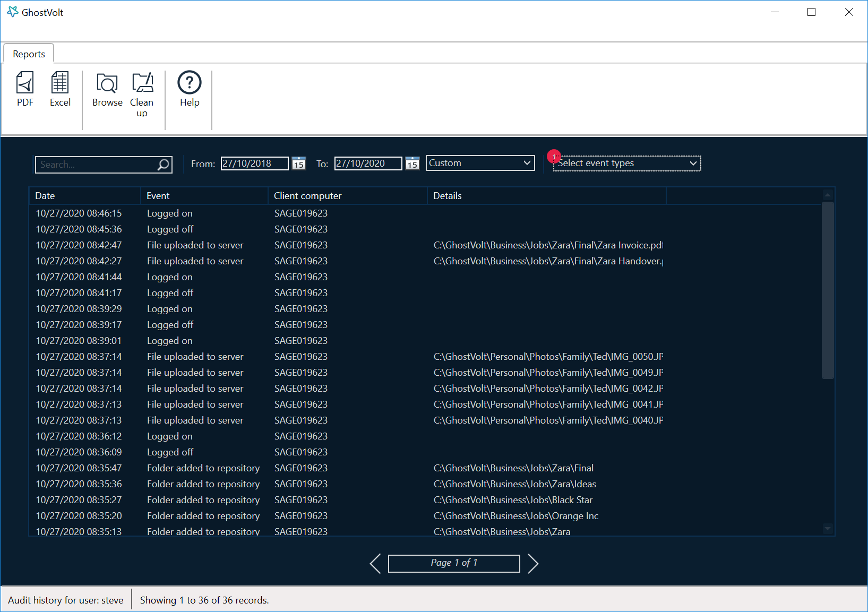Go to the next page arrow
The image size is (868, 612).
(533, 563)
